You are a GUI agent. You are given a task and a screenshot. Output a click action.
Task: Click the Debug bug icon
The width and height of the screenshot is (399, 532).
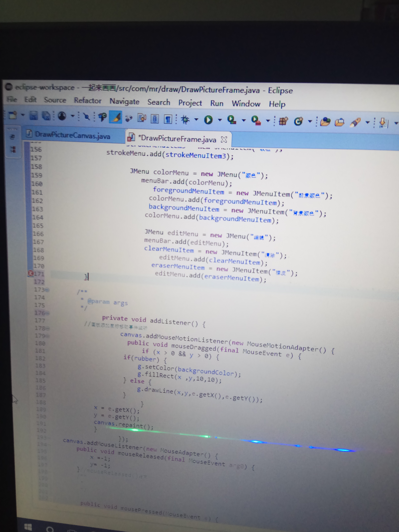coord(185,119)
